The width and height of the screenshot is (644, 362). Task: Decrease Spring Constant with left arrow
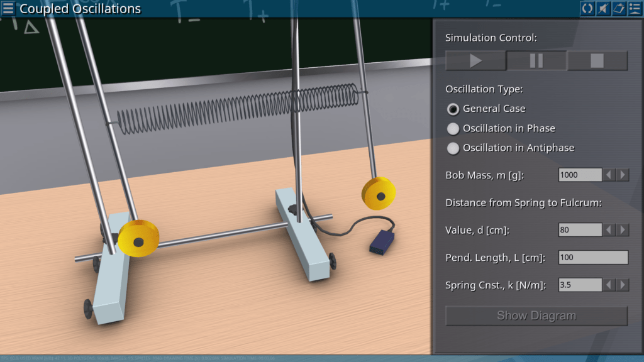click(x=609, y=285)
